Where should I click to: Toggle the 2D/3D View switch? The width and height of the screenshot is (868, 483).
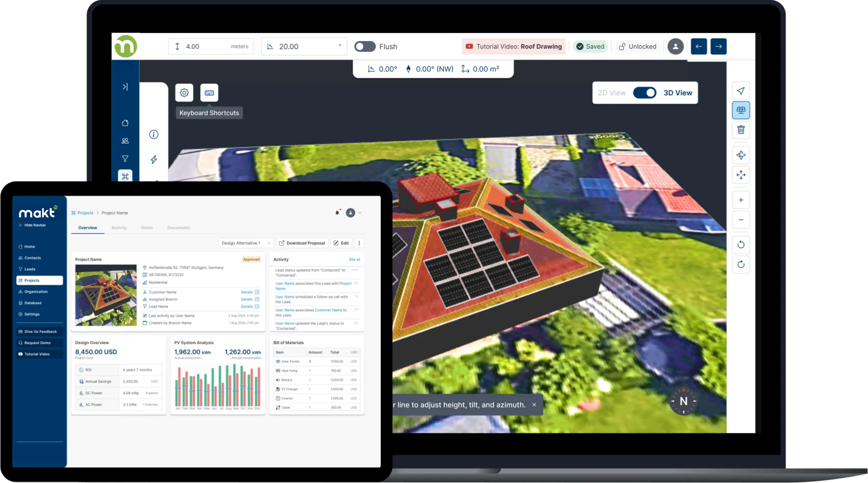tap(644, 93)
